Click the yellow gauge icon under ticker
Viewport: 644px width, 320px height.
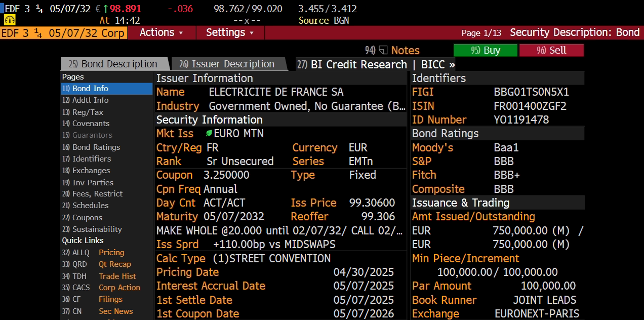tap(10, 21)
